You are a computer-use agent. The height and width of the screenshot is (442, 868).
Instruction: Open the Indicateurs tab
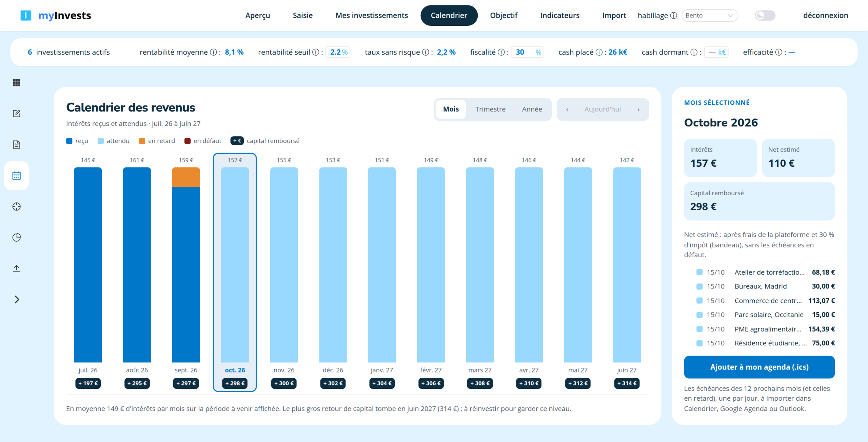560,16
